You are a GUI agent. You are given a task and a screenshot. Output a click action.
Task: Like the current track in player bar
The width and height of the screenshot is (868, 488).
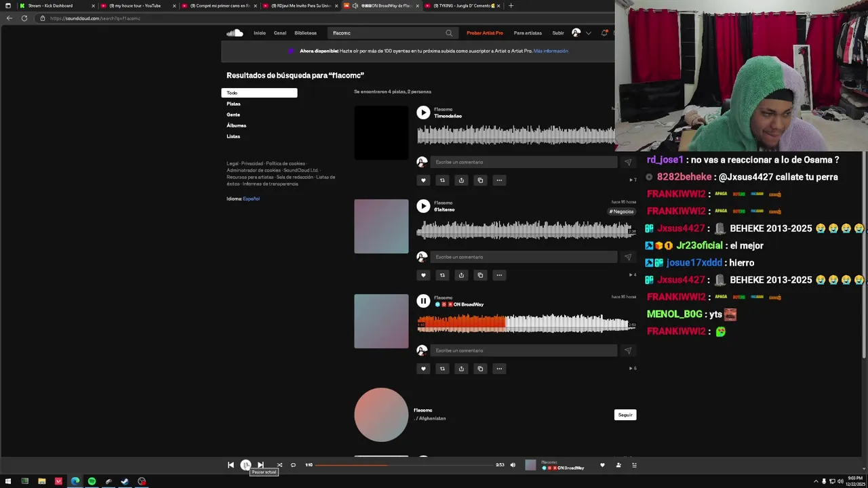pos(602,465)
